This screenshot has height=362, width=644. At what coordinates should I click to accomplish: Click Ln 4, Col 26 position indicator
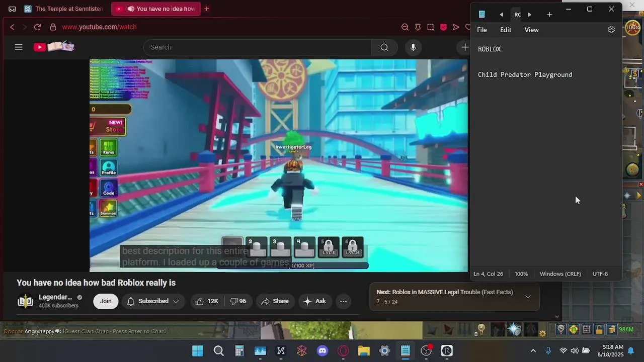[488, 274]
